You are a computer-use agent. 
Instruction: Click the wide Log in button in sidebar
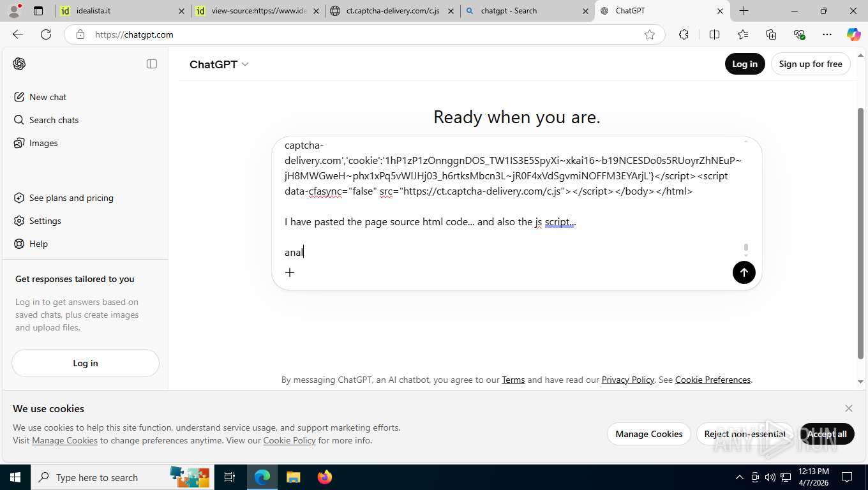(x=86, y=363)
